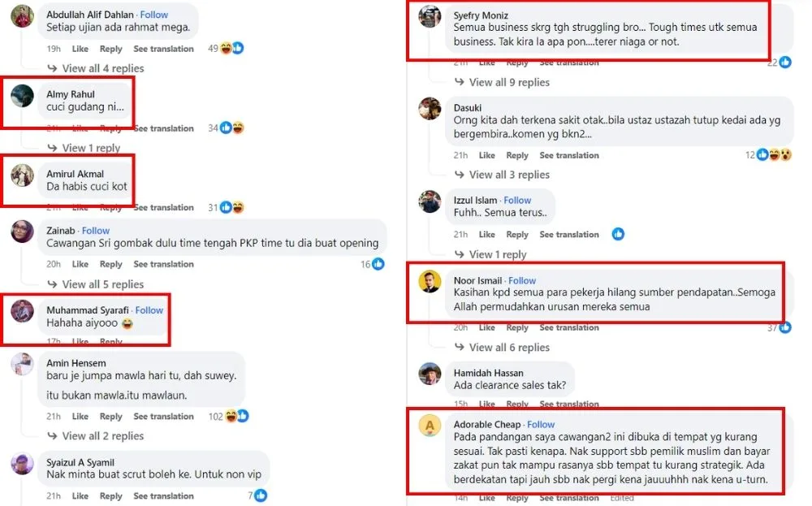Click Abdullah Alif Dahlan's profile avatar

click(x=23, y=16)
